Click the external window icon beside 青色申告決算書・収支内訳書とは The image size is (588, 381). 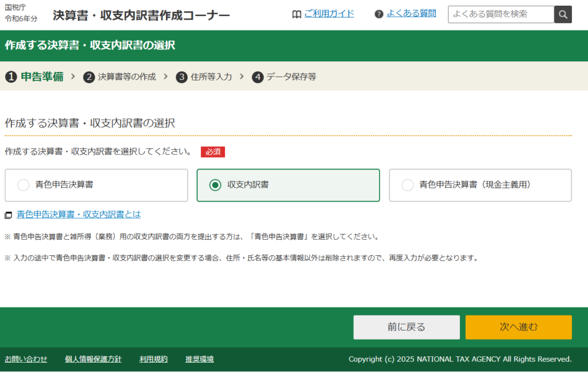pos(9,215)
